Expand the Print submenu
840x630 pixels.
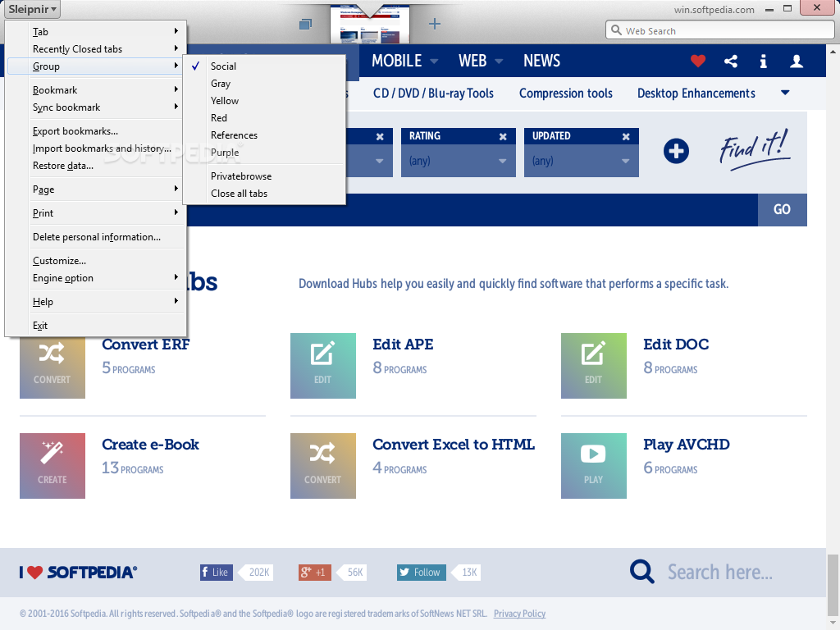97,213
